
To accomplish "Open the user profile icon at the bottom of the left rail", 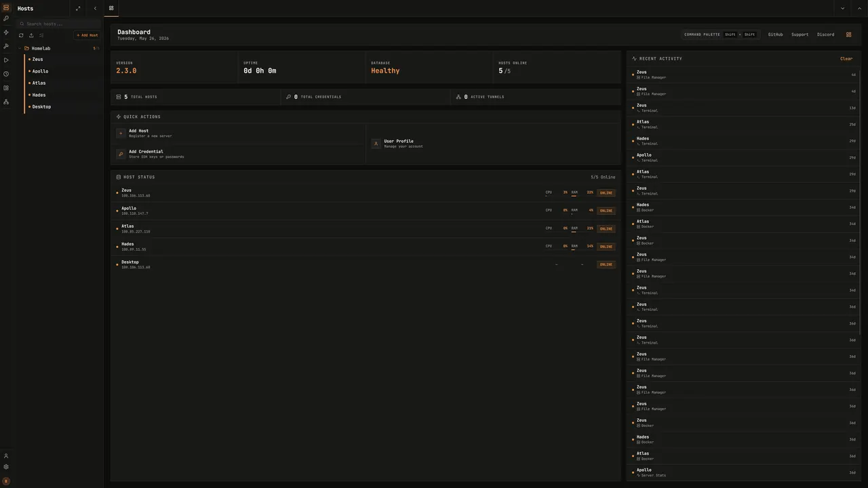I will pos(6,456).
